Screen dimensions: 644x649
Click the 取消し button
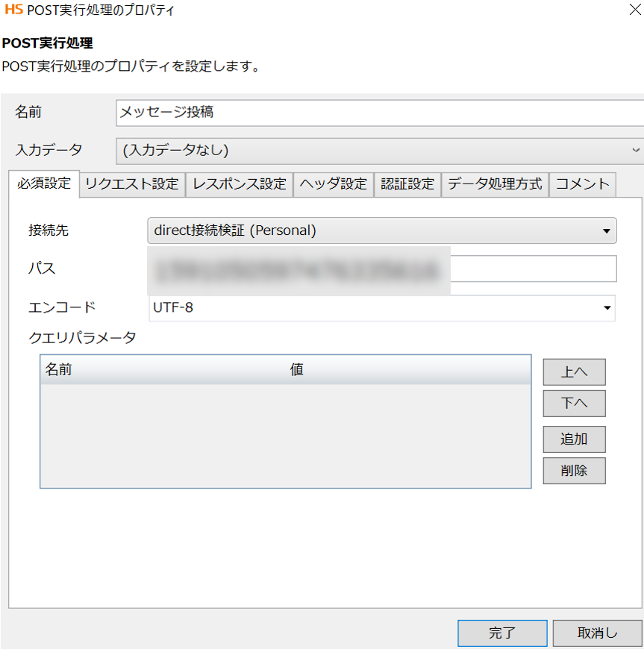point(598,633)
